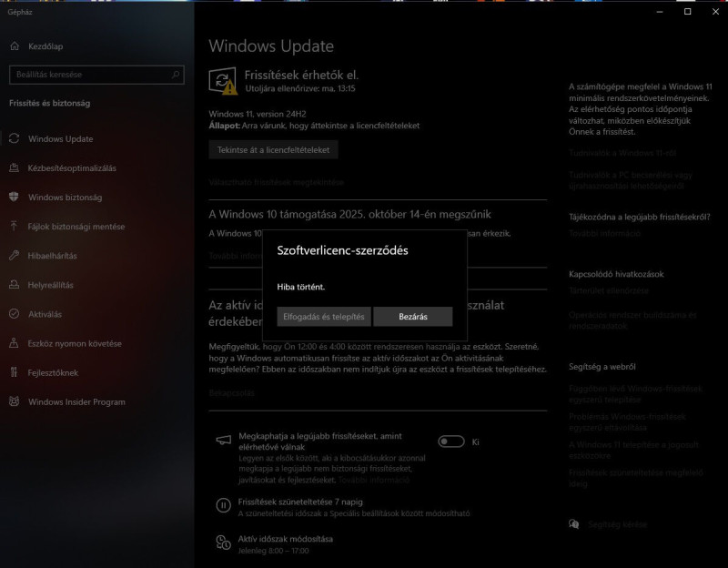Click the update status warning icon

[x=223, y=81]
